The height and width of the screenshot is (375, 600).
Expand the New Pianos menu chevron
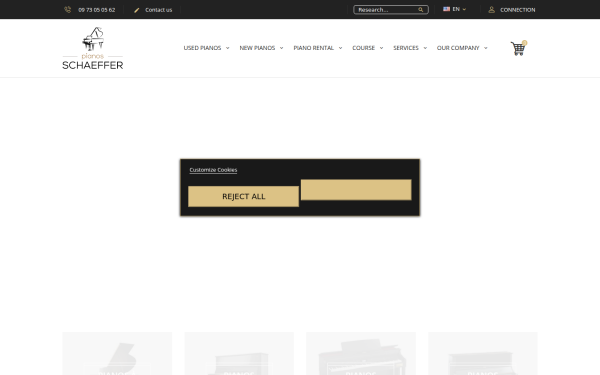281,48
